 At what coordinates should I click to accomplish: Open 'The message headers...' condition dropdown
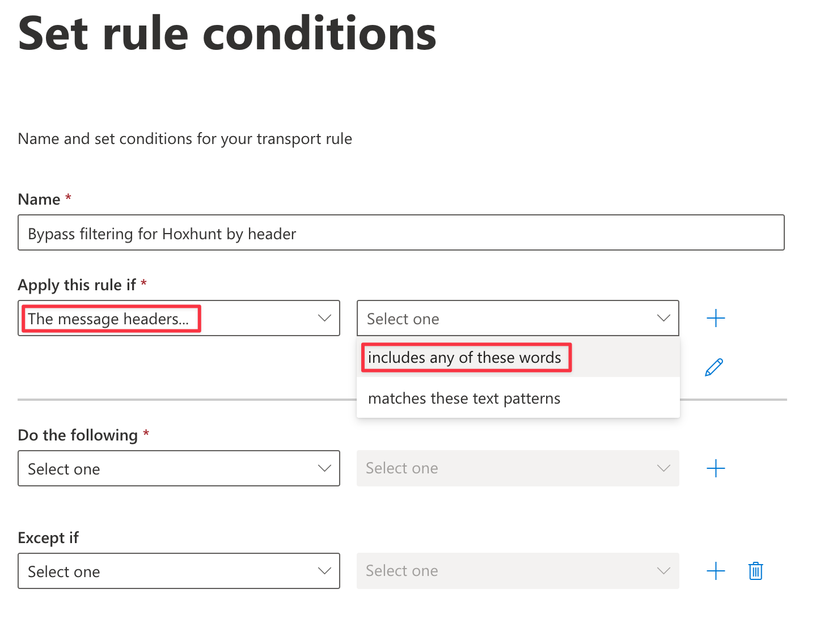click(x=179, y=318)
